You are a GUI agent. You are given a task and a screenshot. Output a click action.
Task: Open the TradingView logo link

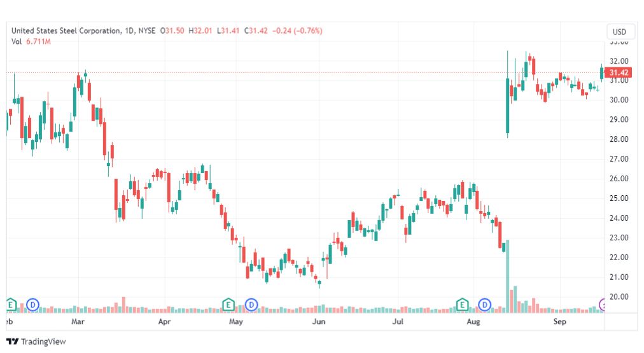(x=36, y=342)
